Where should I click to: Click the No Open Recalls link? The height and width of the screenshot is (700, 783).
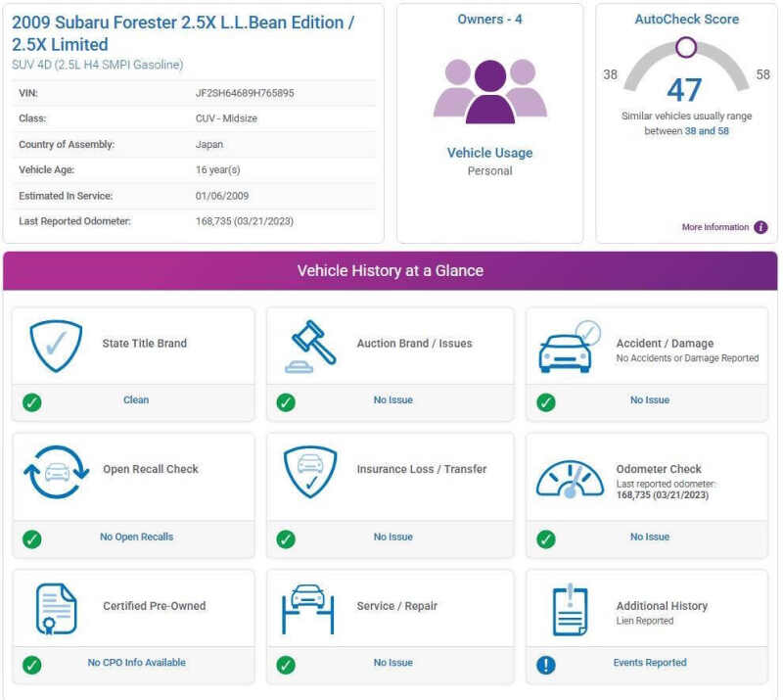[x=136, y=537]
